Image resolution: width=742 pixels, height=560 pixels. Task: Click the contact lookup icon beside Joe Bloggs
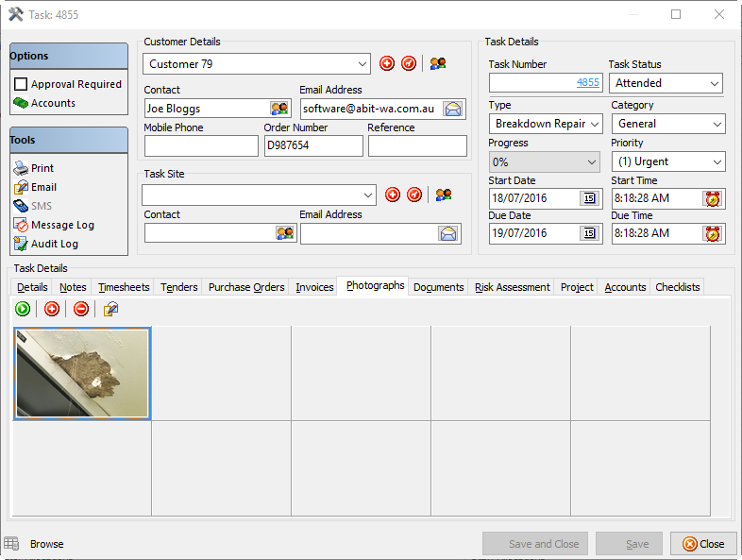[279, 109]
